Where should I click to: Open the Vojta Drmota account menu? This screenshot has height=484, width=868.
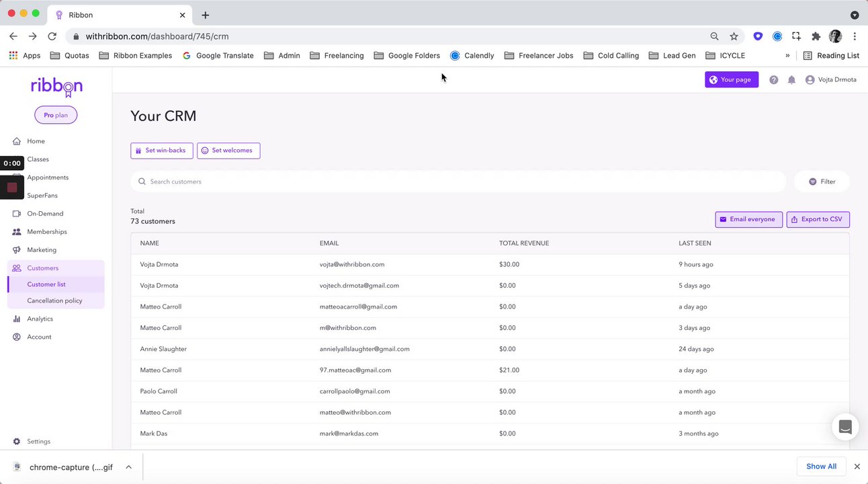coord(831,80)
